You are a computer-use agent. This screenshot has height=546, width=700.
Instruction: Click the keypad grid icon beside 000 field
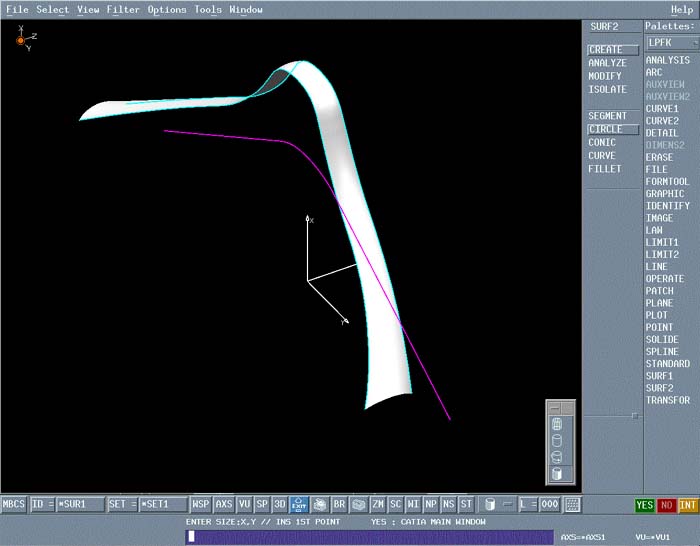click(x=573, y=505)
